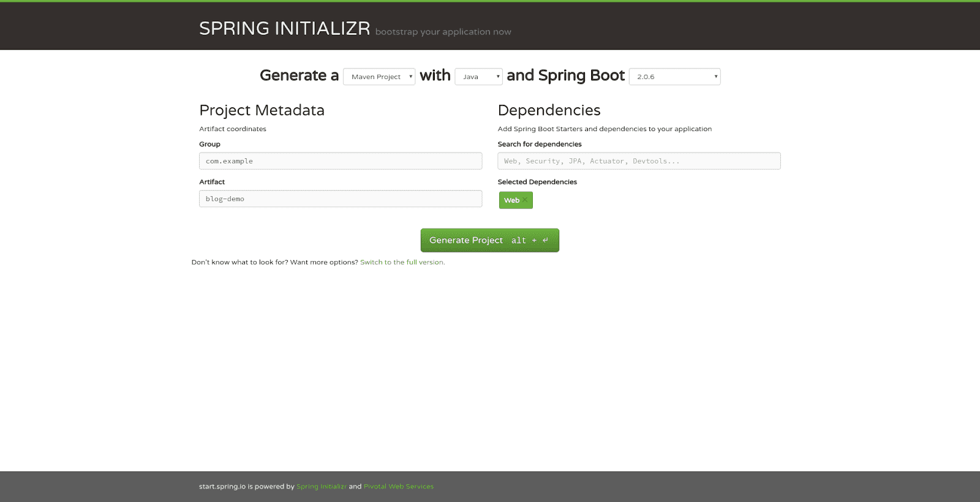
Task: Click the Search for dependencies text box
Action: [x=639, y=161]
